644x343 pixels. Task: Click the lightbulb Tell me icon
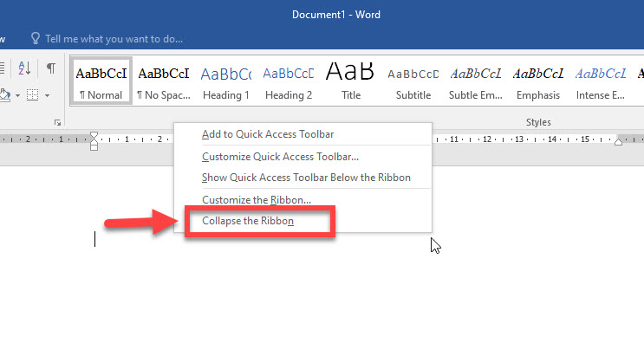click(36, 39)
